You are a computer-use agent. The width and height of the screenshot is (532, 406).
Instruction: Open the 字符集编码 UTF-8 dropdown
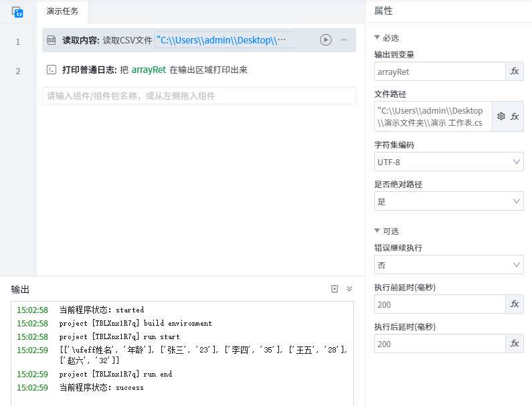pyautogui.click(x=448, y=162)
